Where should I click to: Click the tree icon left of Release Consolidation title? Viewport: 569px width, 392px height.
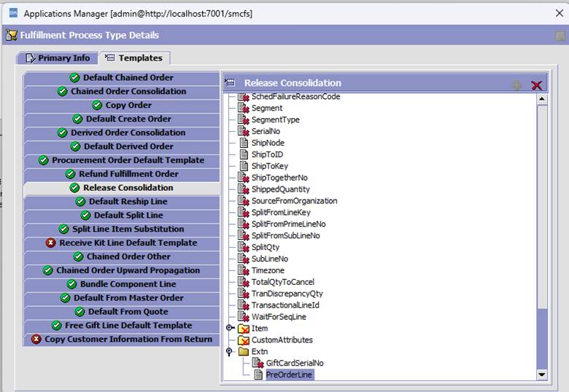tap(230, 83)
